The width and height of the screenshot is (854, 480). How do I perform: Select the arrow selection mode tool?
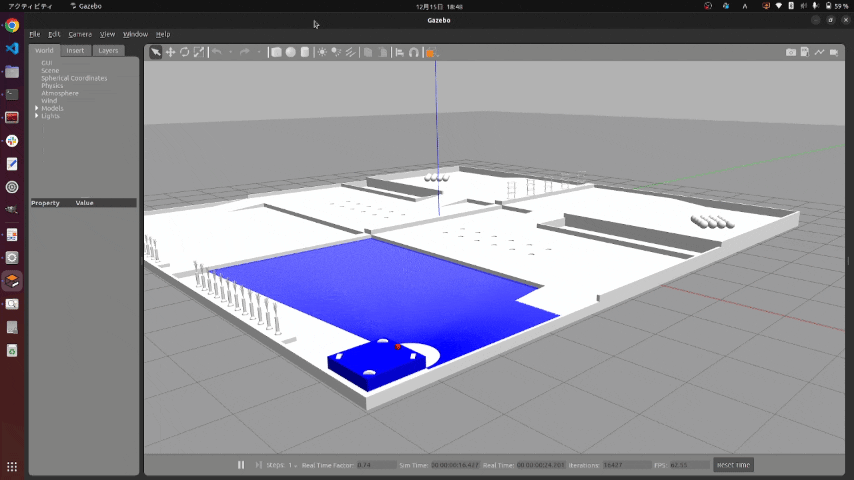[156, 52]
